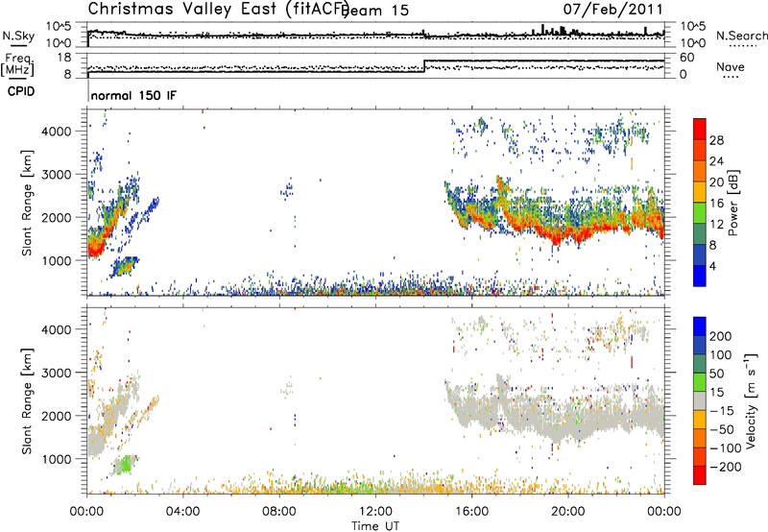This screenshot has width=768, height=532.
Task: Click the 'normal 150 IF' mode text
Action: click(133, 95)
